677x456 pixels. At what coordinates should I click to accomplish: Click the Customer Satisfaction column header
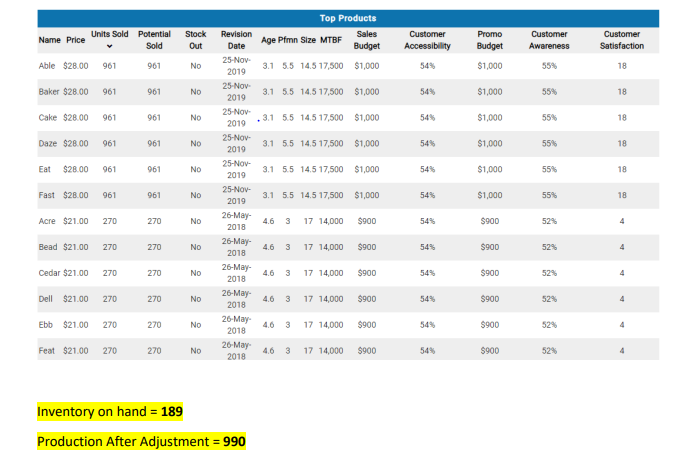click(622, 40)
